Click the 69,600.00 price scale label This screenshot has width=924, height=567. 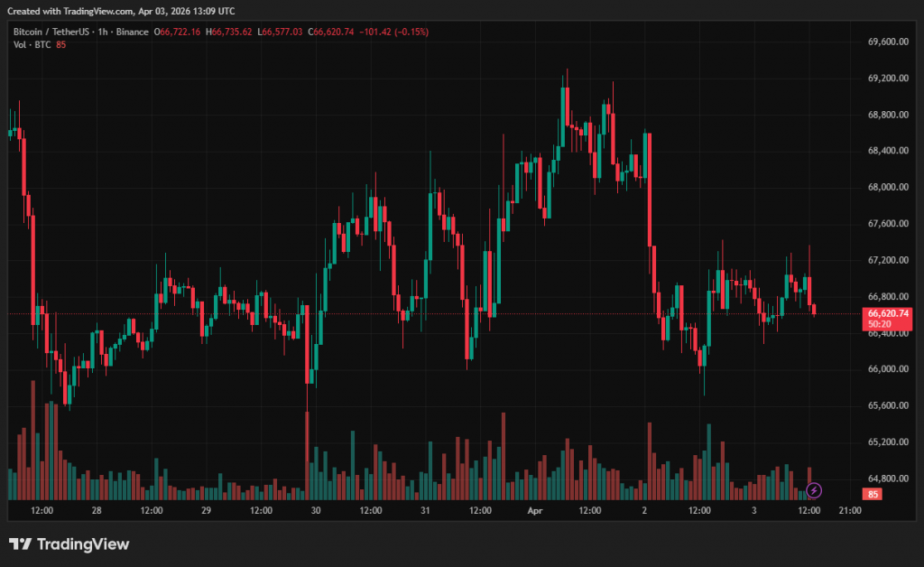click(x=887, y=42)
